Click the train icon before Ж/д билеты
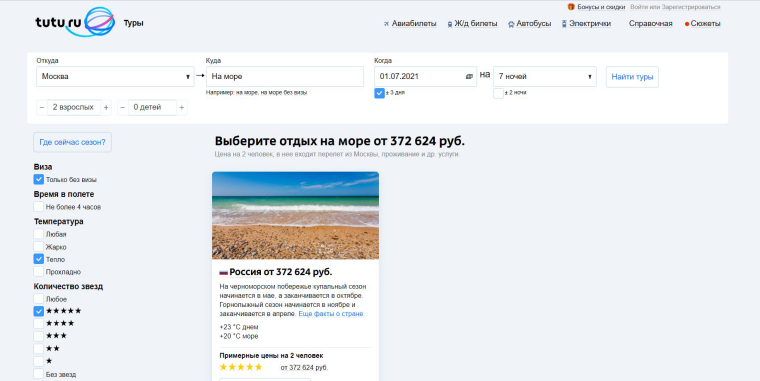 pyautogui.click(x=450, y=24)
